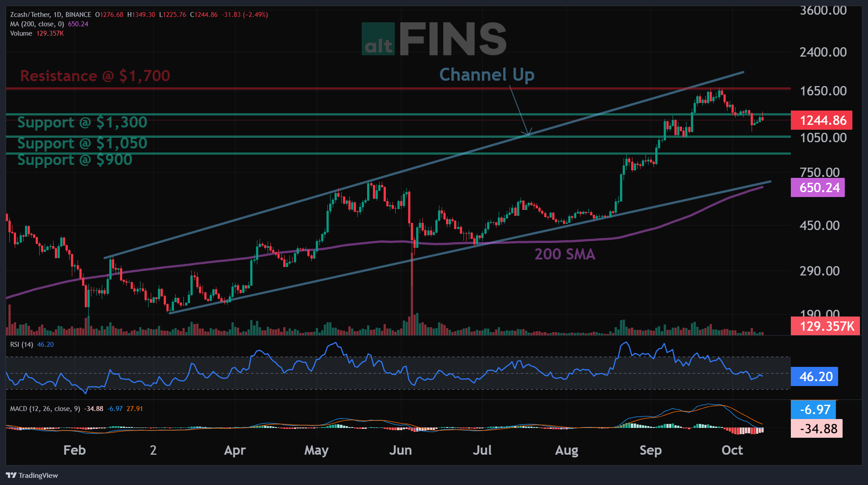Click the 'Jun' time axis label
The image size is (868, 485).
(x=401, y=450)
